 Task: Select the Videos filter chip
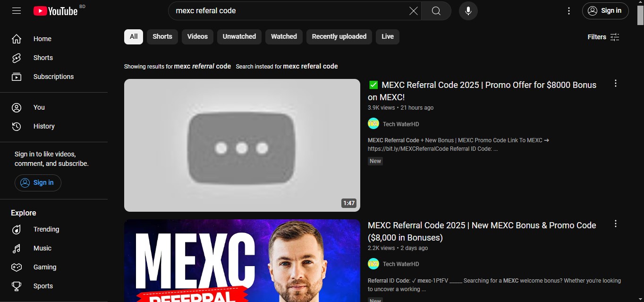[x=197, y=36]
